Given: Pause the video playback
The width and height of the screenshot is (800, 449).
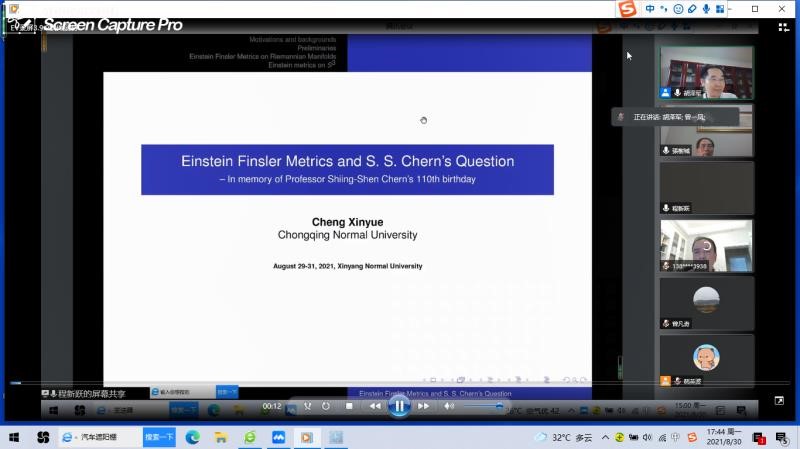Looking at the screenshot, I should click(x=399, y=406).
